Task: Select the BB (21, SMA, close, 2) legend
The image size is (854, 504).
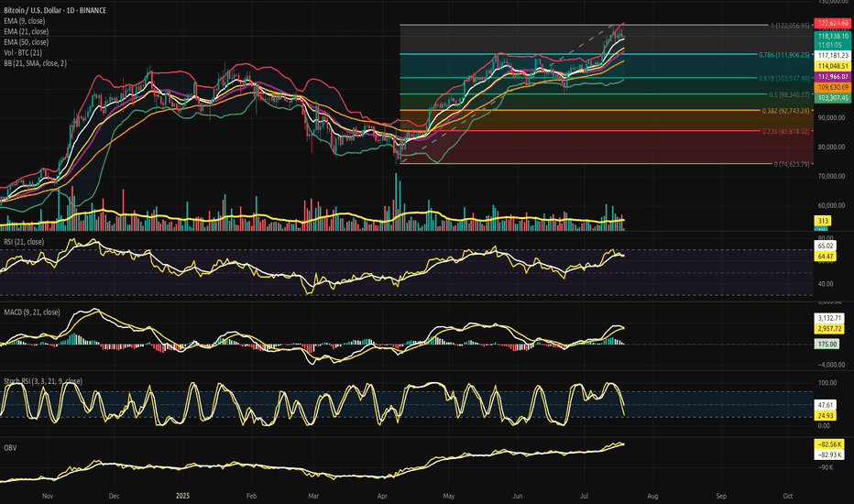Action: click(36, 63)
